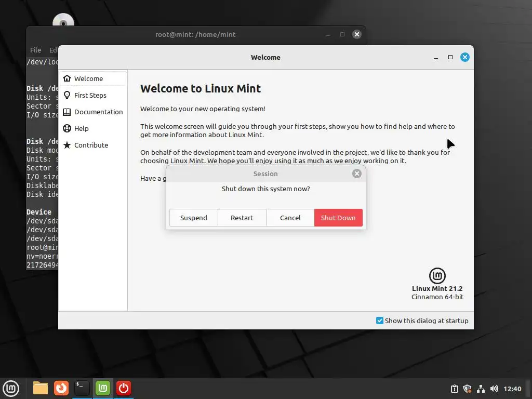532x399 pixels.
Task: Close the root@mint terminal window
Action: point(356,34)
